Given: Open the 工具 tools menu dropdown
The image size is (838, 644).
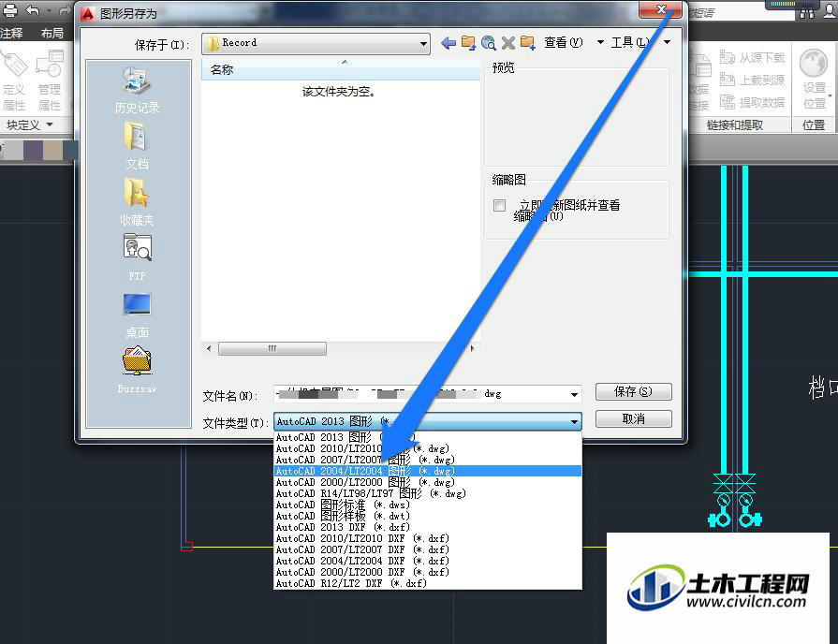Looking at the screenshot, I should (667, 42).
